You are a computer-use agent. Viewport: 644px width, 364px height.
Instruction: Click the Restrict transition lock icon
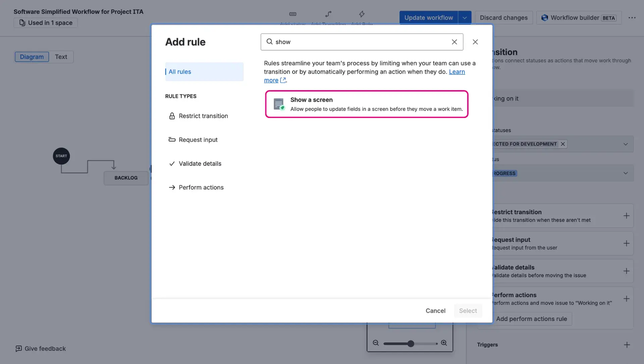pyautogui.click(x=172, y=116)
